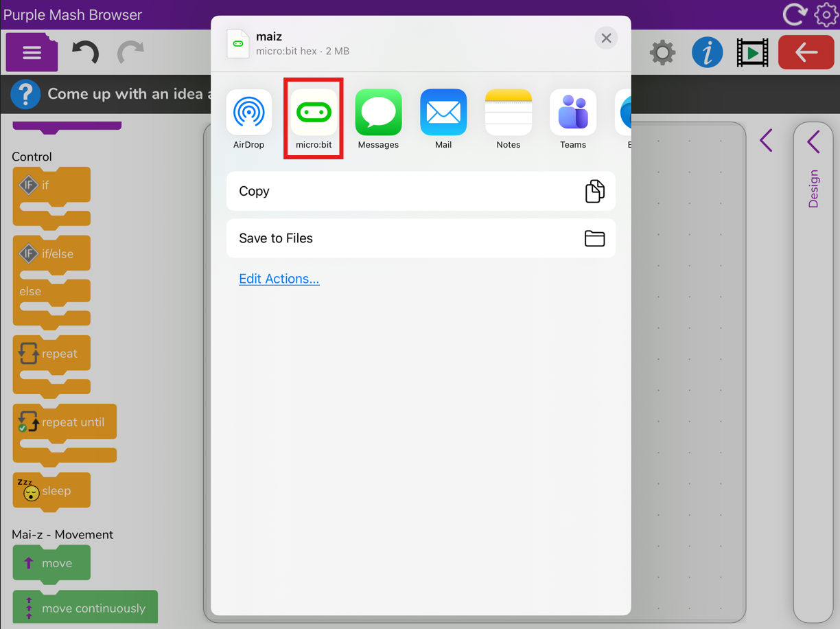840x629 pixels.
Task: Open the Edit Actions link
Action: (279, 279)
